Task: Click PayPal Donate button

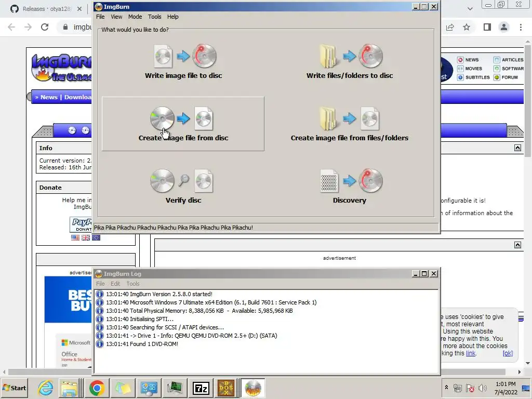Action: 81,224
